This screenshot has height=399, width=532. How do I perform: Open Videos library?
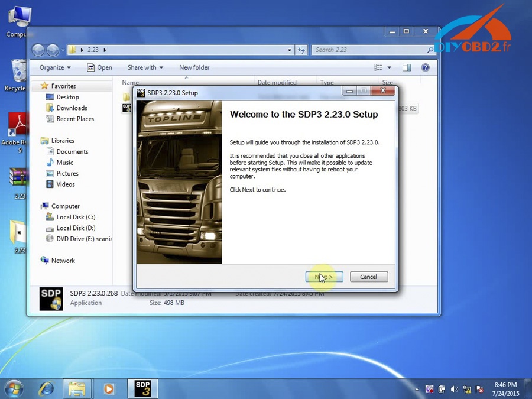tap(66, 184)
